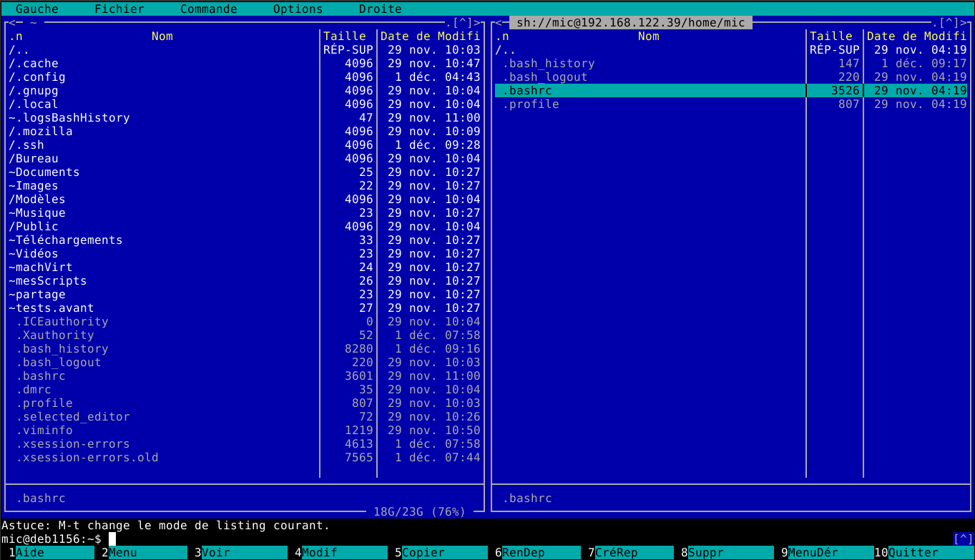The width and height of the screenshot is (975, 560).
Task: Toggle left panel .n sort order indicator
Action: [x=16, y=36]
